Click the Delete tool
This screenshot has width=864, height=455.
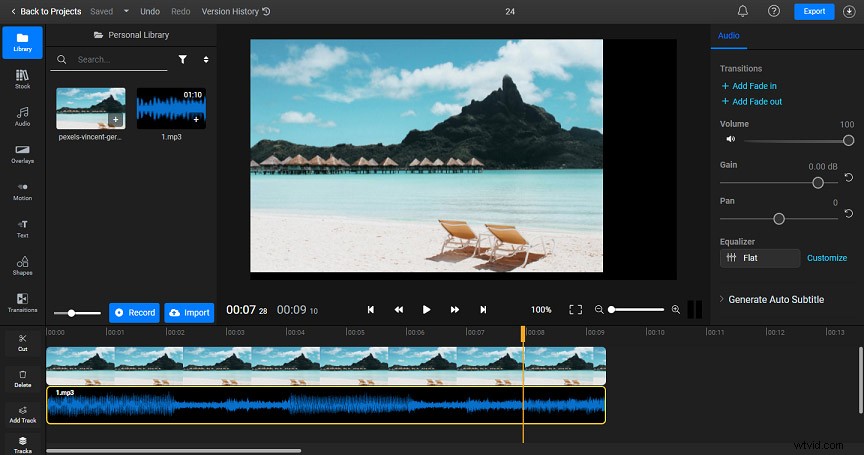coord(23,378)
